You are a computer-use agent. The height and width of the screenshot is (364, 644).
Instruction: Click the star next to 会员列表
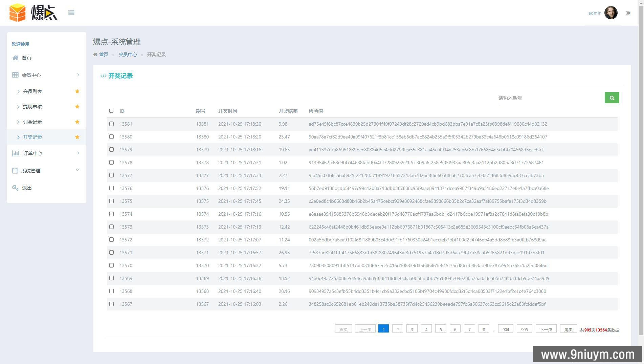77,91
